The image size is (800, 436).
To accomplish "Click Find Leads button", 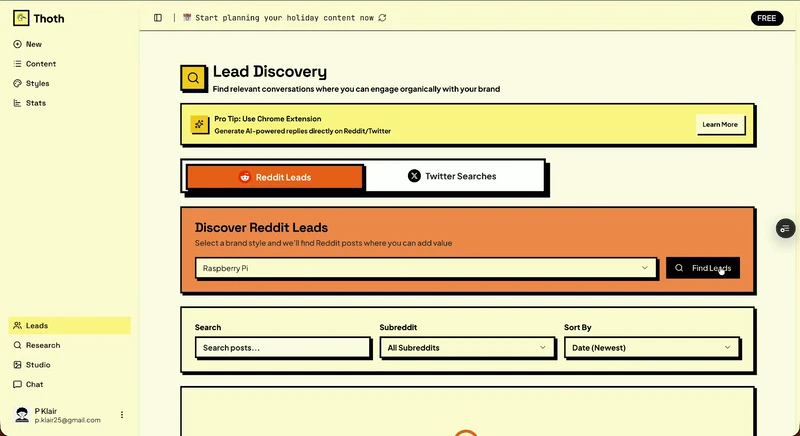I will click(703, 268).
